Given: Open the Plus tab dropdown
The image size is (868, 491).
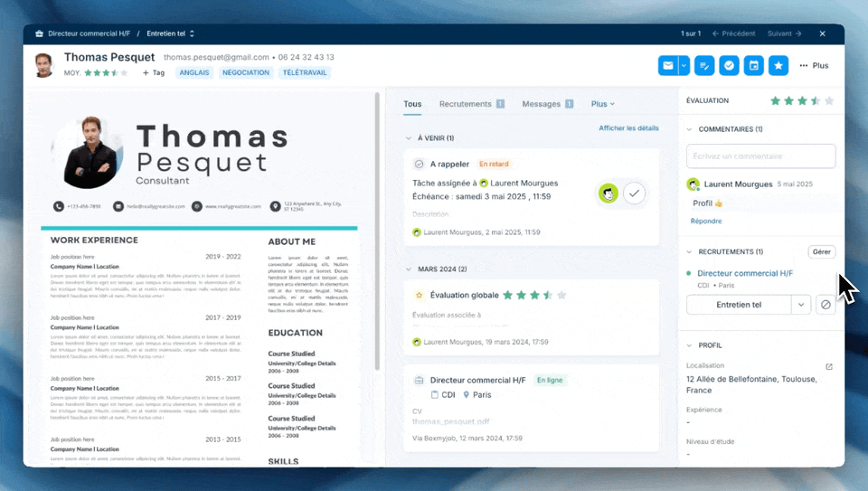Looking at the screenshot, I should pyautogui.click(x=603, y=104).
